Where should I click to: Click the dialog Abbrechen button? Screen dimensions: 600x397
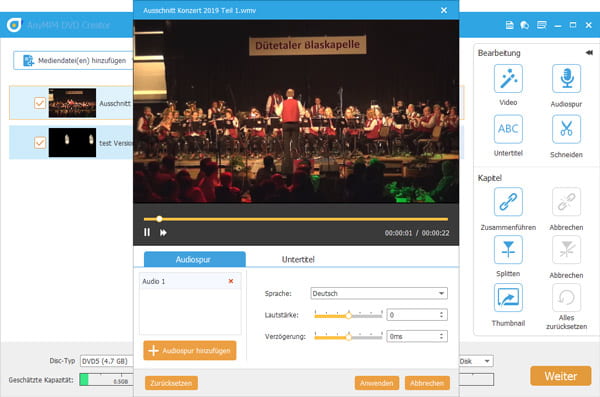pos(427,383)
